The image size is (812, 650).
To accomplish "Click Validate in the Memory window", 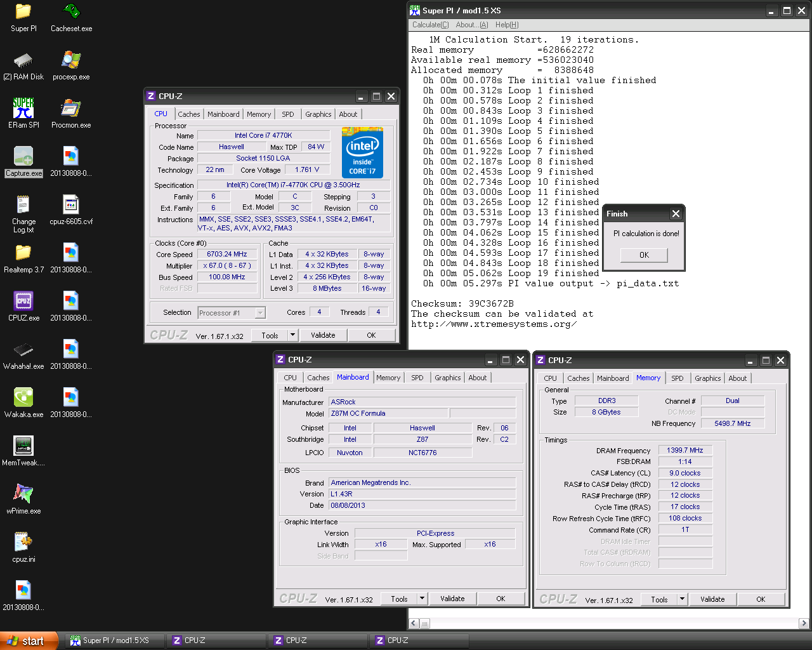I will (712, 599).
